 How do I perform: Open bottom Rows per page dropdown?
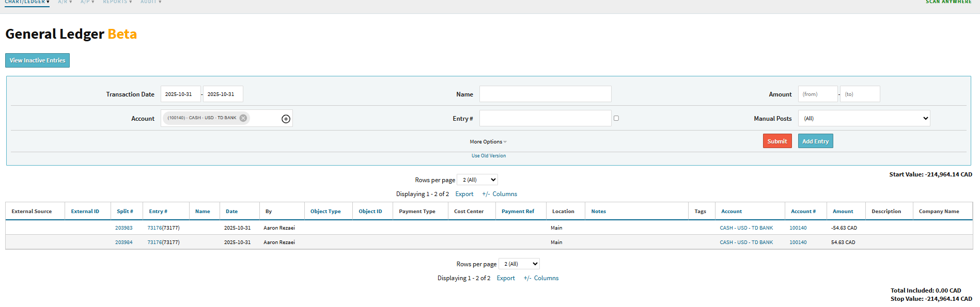click(x=519, y=264)
